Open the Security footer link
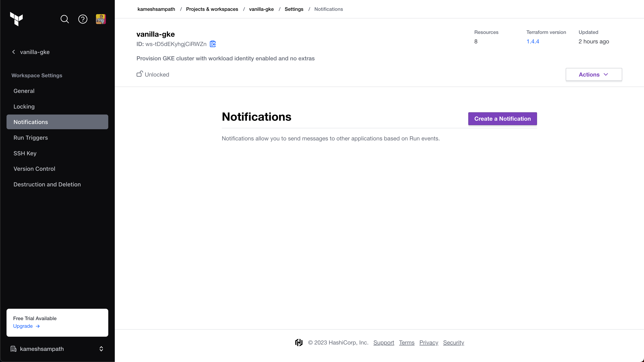This screenshot has width=644, height=362. pyautogui.click(x=454, y=342)
